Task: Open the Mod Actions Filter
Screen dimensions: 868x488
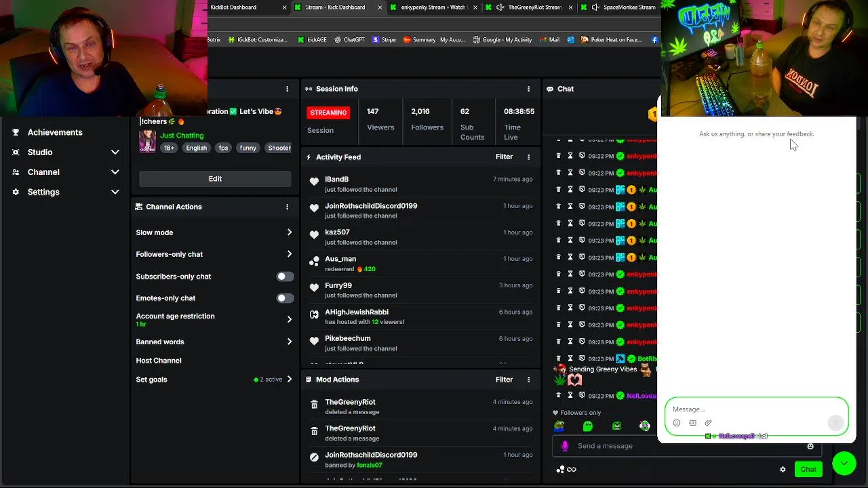Action: tap(504, 380)
